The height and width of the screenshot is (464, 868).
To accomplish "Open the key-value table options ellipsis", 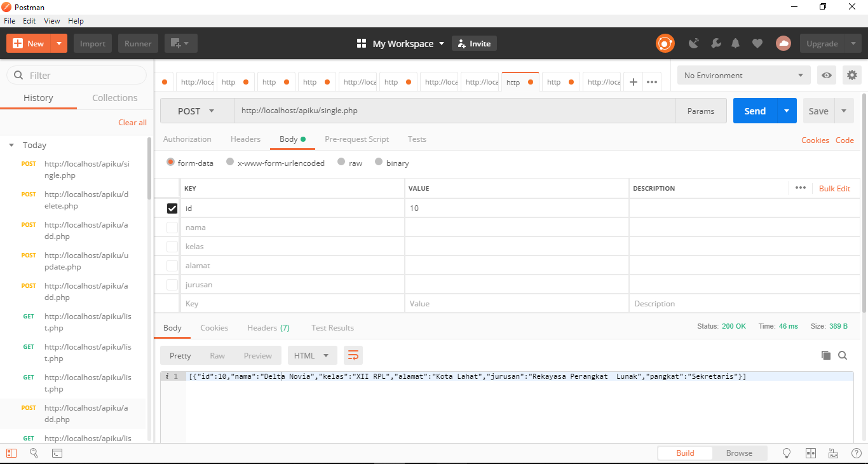I will 801,188.
